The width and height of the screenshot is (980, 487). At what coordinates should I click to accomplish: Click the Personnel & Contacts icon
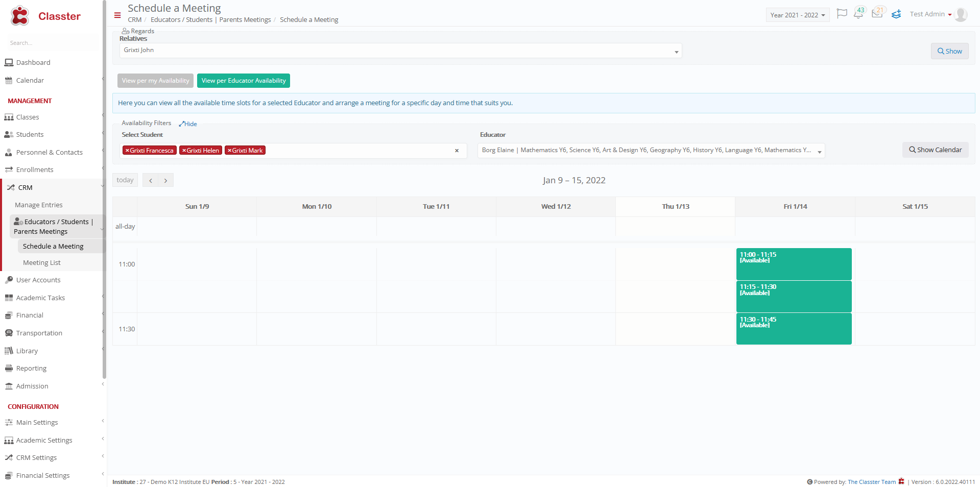pos(9,152)
